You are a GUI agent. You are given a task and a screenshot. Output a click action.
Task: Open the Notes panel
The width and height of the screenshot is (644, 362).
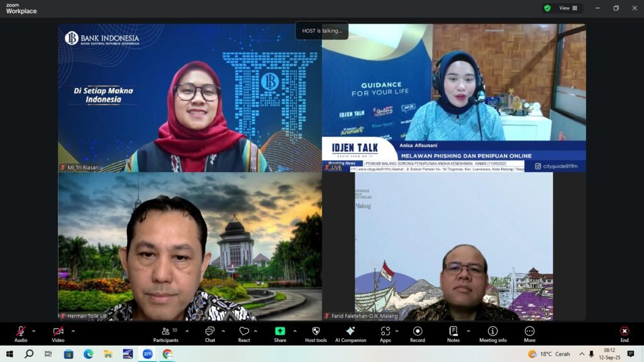[453, 334]
